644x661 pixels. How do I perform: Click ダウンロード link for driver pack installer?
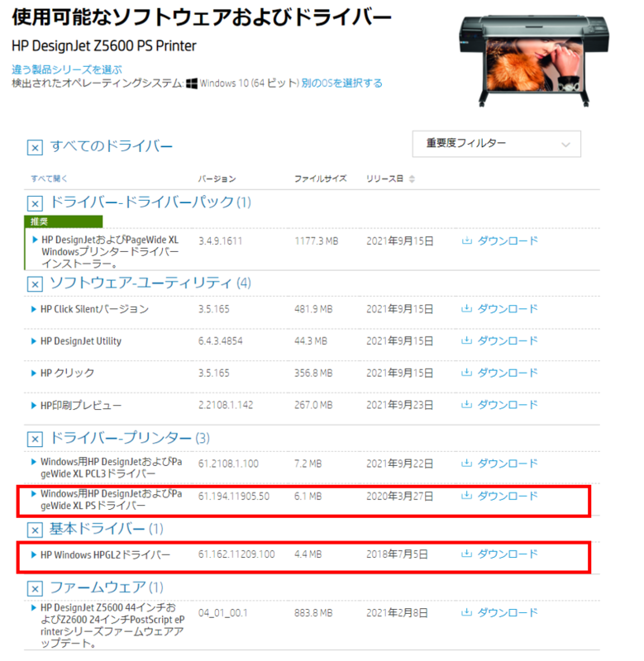[508, 240]
